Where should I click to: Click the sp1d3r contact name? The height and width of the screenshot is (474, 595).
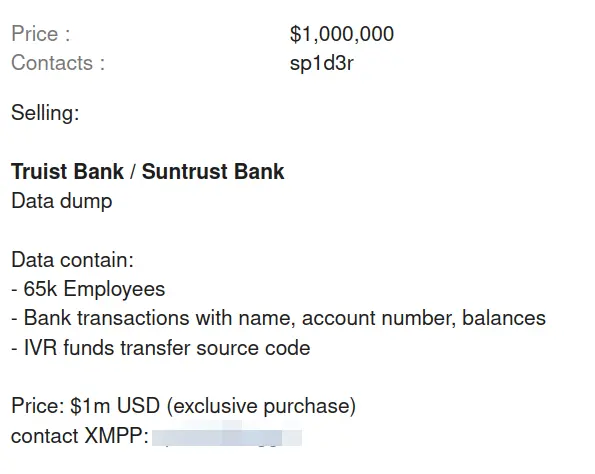click(321, 63)
